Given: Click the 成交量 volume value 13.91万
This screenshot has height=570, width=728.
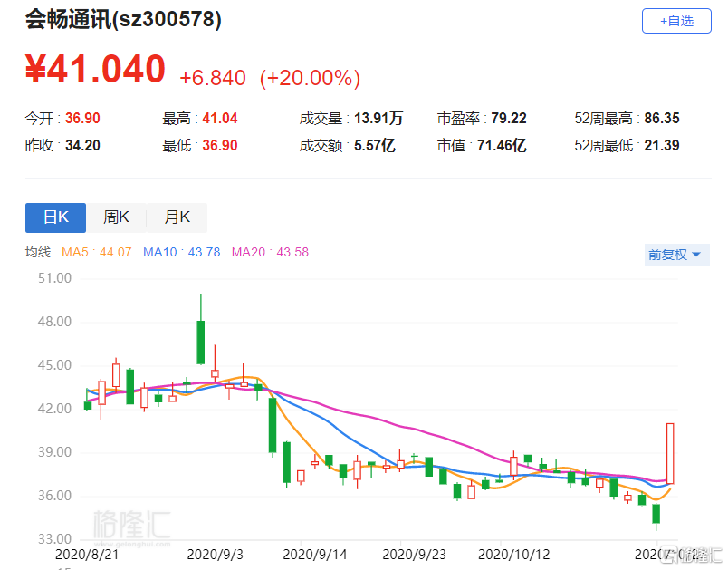Looking at the screenshot, I should pos(377,116).
